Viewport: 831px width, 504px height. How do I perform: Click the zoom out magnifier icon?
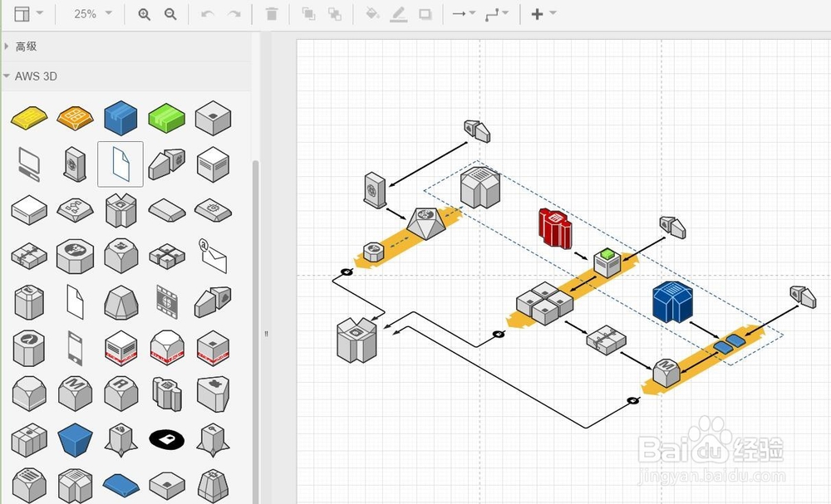click(170, 14)
